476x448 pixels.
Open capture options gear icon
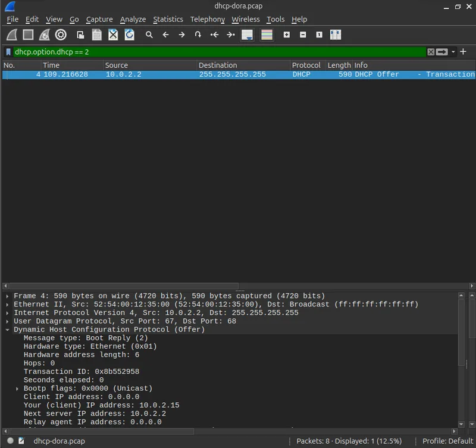(61, 35)
